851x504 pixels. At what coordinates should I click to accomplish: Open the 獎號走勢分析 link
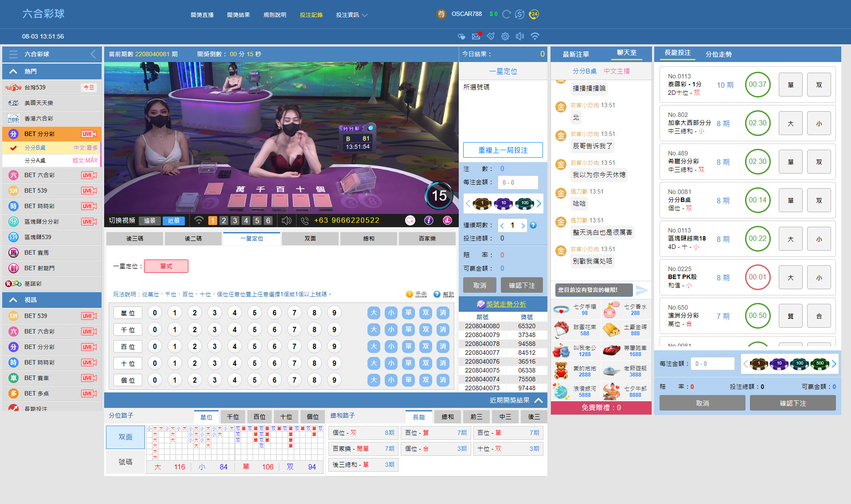[506, 304]
